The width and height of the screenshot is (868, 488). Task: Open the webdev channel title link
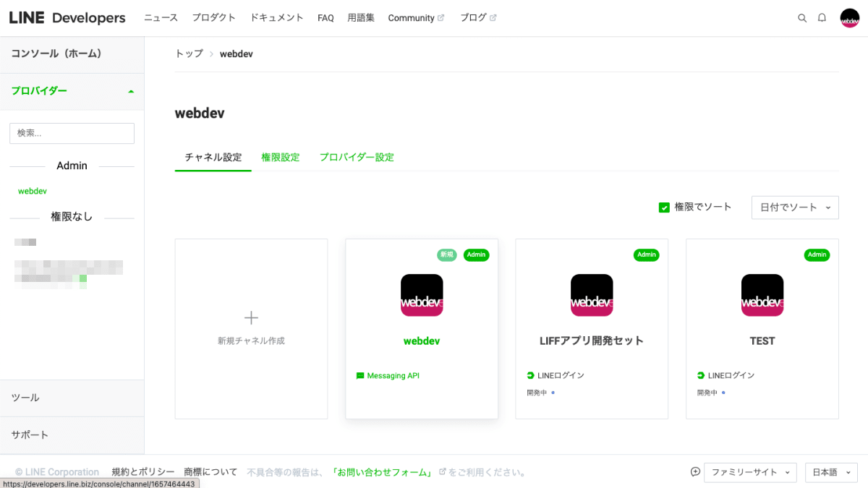click(x=422, y=341)
